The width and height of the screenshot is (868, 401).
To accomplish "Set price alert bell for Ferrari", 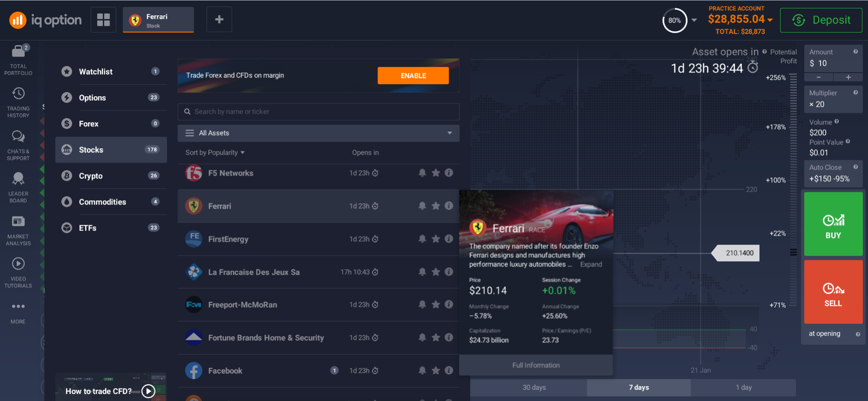I will point(422,206).
